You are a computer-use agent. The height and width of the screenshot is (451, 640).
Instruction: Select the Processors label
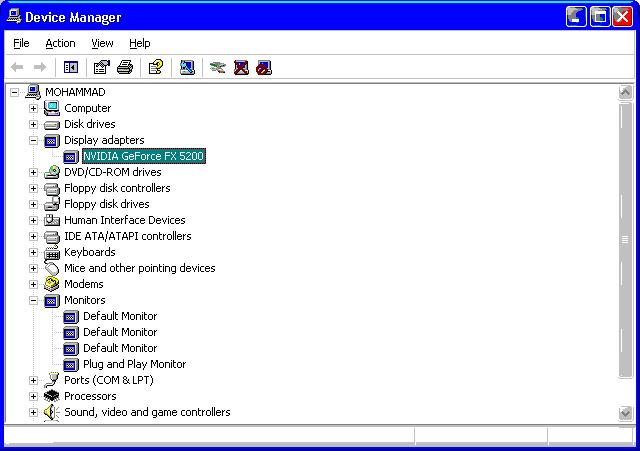click(x=90, y=396)
